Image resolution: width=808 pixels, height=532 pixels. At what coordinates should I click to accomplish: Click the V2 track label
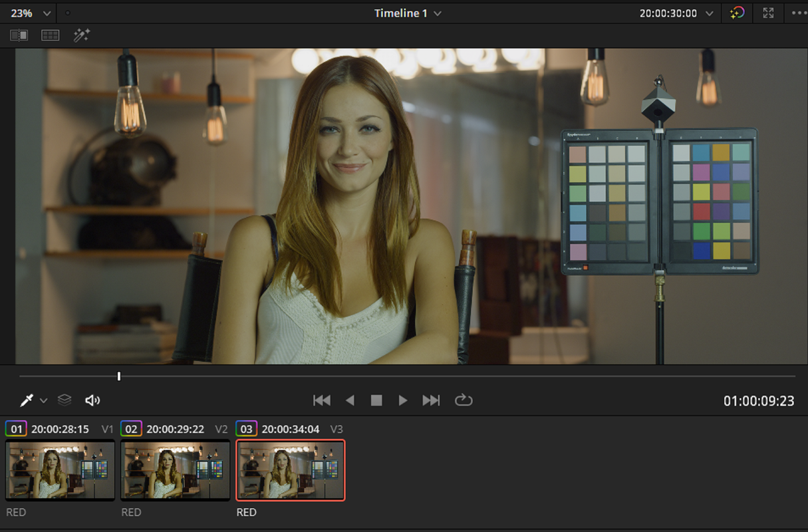[x=221, y=429]
